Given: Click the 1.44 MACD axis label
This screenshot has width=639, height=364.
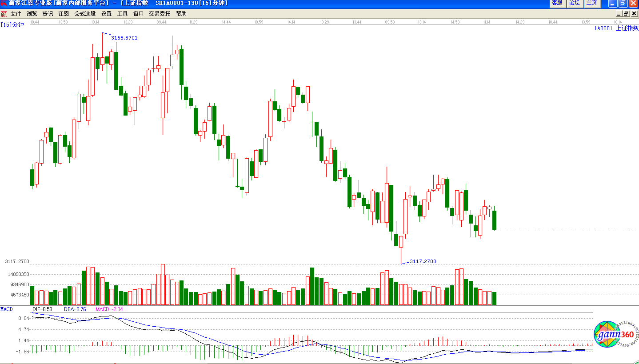Looking at the screenshot, I should 24,341.
